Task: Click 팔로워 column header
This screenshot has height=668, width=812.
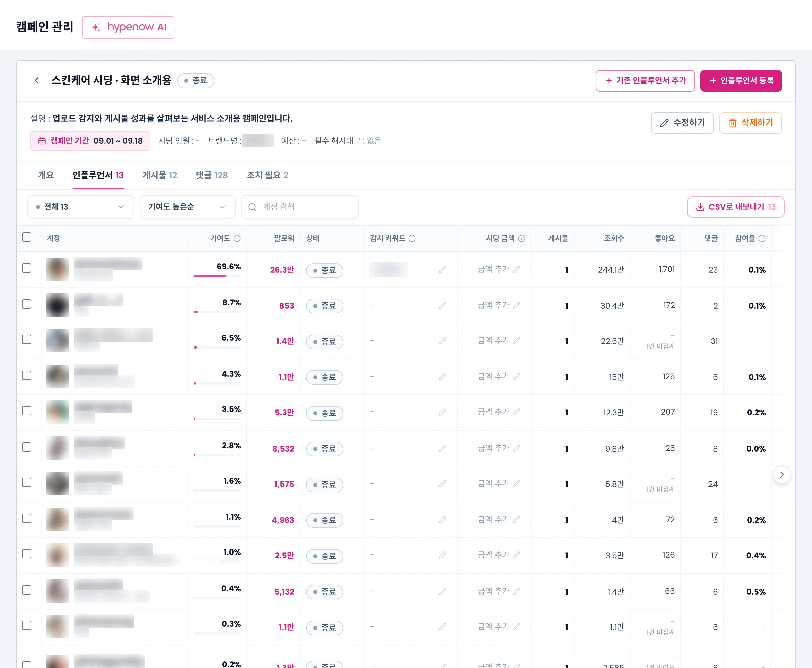Action: (284, 238)
